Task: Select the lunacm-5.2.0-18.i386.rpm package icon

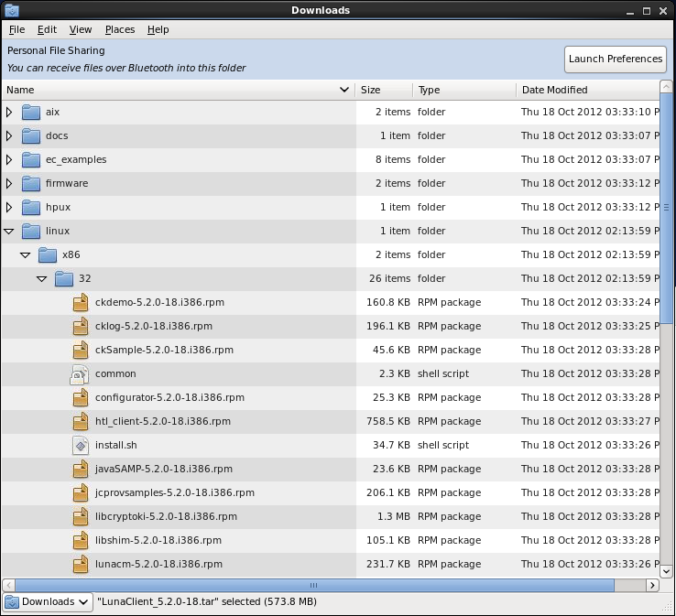Action: (x=82, y=564)
